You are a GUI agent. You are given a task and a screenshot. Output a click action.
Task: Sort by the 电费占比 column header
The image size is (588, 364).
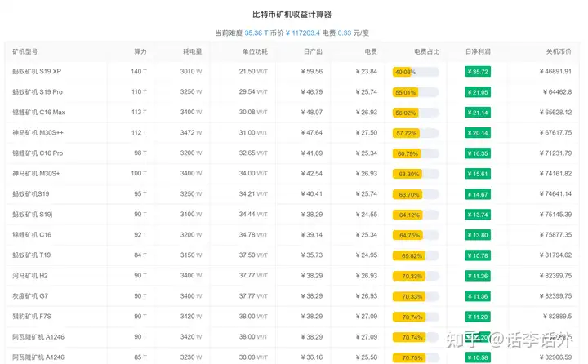pyautogui.click(x=427, y=51)
